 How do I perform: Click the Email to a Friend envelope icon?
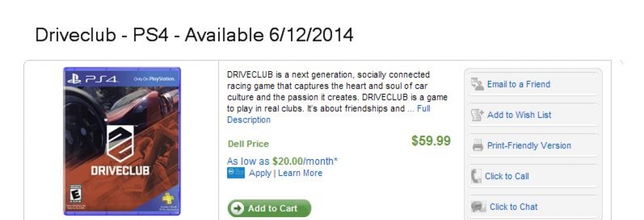click(x=477, y=83)
